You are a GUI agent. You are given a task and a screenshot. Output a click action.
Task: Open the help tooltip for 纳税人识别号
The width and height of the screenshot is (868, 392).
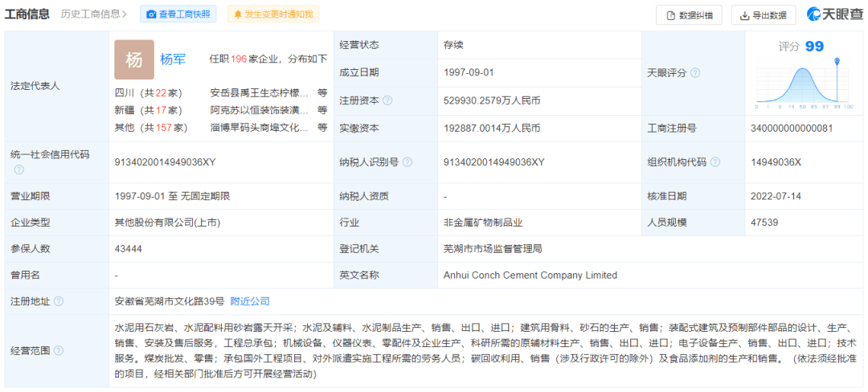407,162
